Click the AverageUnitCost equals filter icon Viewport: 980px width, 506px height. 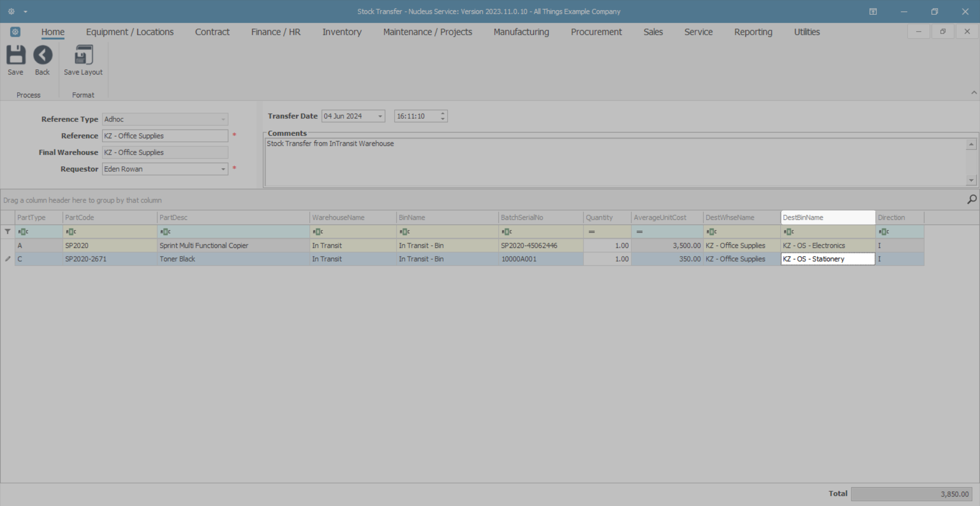(x=640, y=232)
